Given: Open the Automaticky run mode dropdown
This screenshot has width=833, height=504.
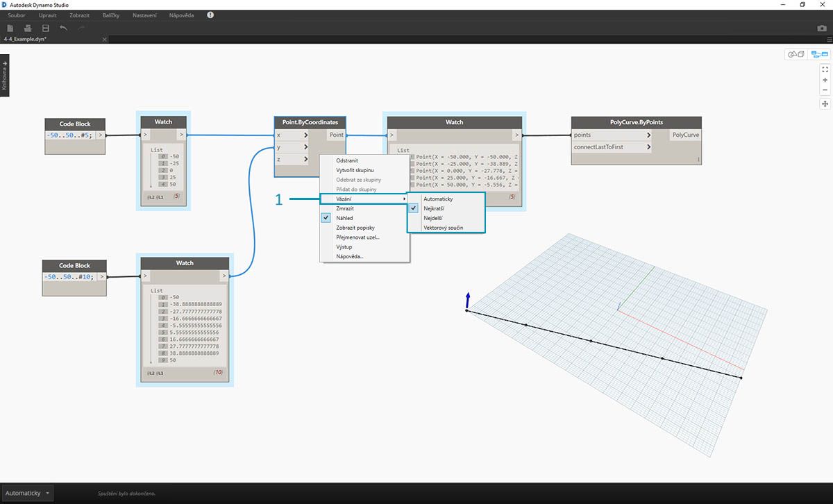Looking at the screenshot, I should (x=27, y=493).
